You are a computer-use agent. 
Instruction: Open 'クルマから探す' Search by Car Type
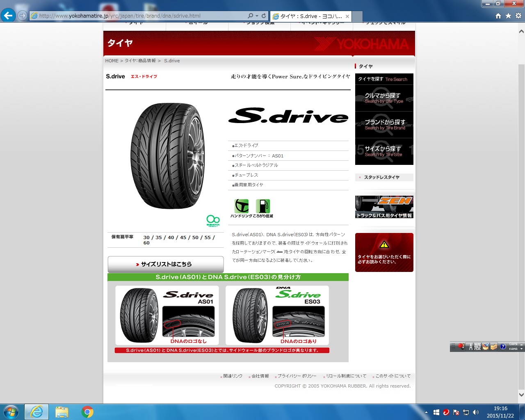384,98
